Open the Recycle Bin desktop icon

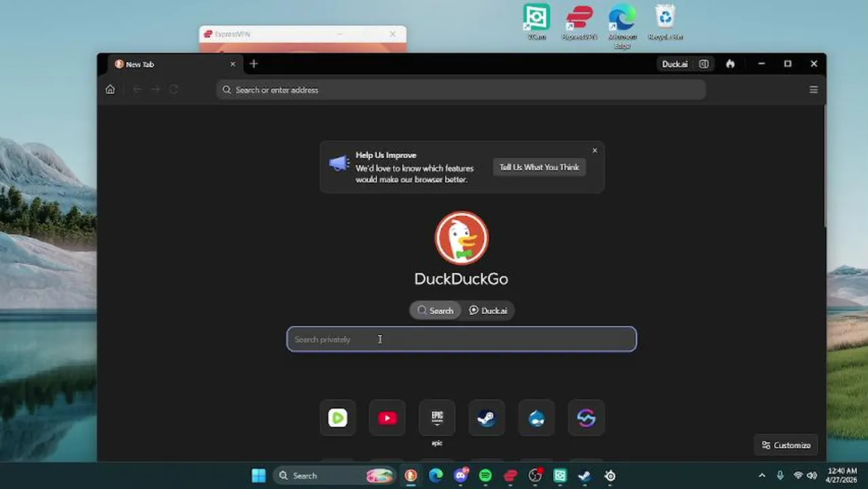point(665,22)
